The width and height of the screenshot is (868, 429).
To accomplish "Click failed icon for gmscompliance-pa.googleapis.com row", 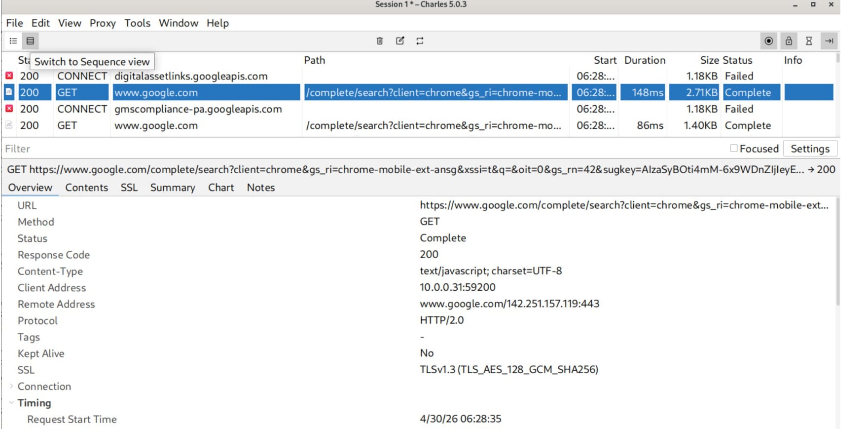I will click(x=9, y=109).
